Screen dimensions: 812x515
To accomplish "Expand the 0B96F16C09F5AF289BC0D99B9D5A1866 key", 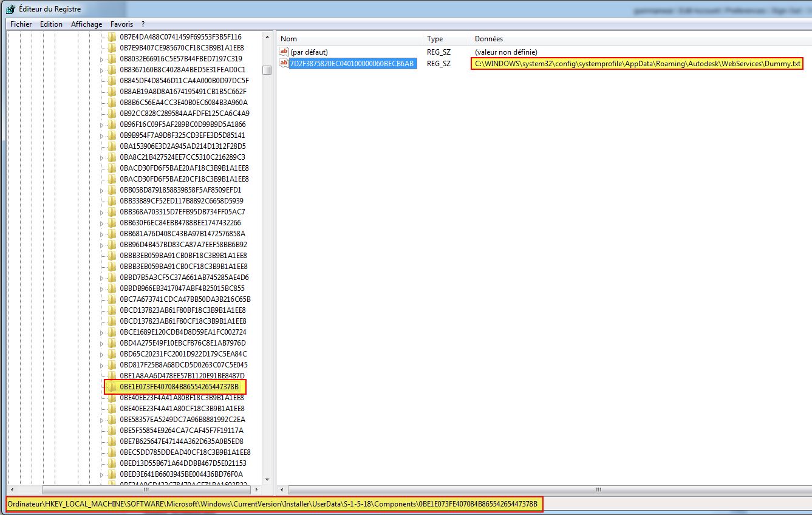I will [x=101, y=124].
